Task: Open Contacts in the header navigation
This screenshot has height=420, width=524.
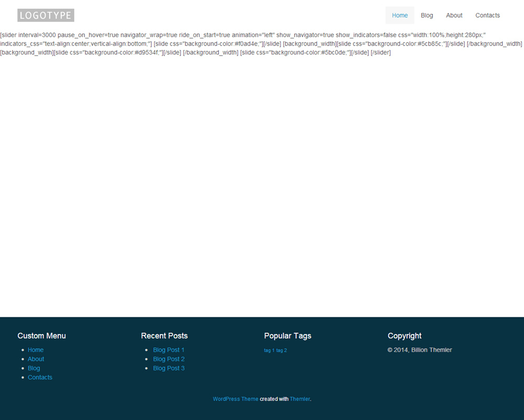Action: pos(487,15)
